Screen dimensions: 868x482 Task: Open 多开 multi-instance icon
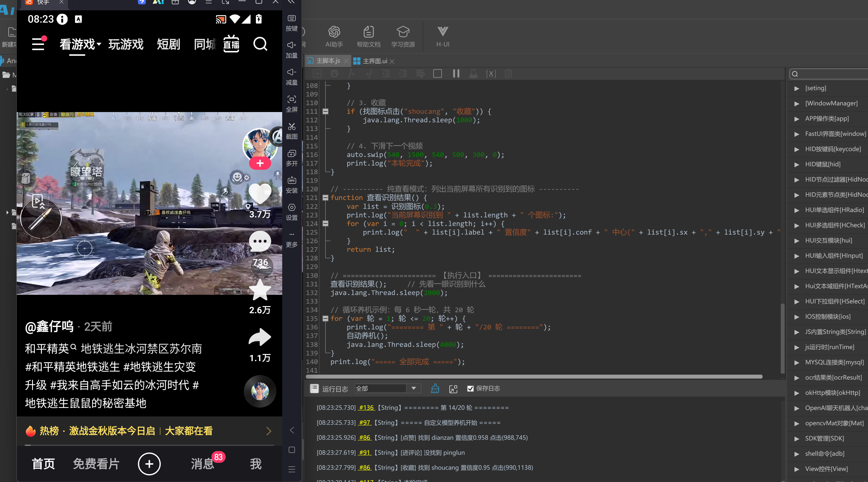tap(292, 158)
